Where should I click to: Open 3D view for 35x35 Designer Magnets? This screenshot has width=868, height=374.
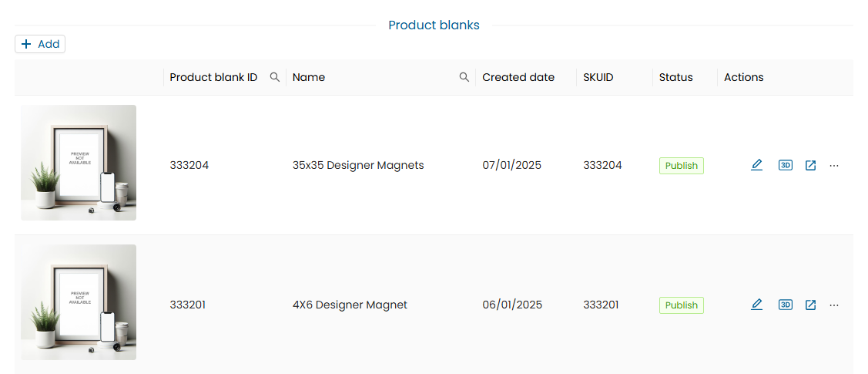pos(785,165)
